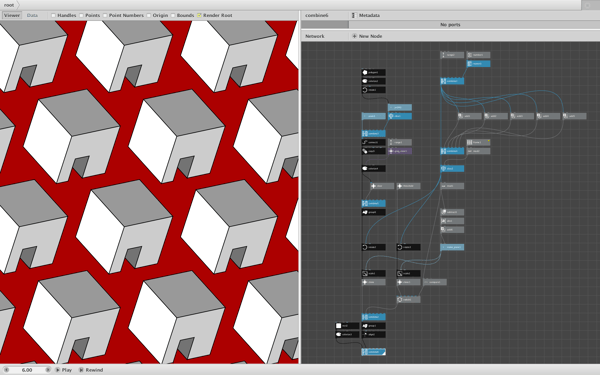The width and height of the screenshot is (600, 375).
Task: Open the Metadata dialog
Action: [x=366, y=15]
